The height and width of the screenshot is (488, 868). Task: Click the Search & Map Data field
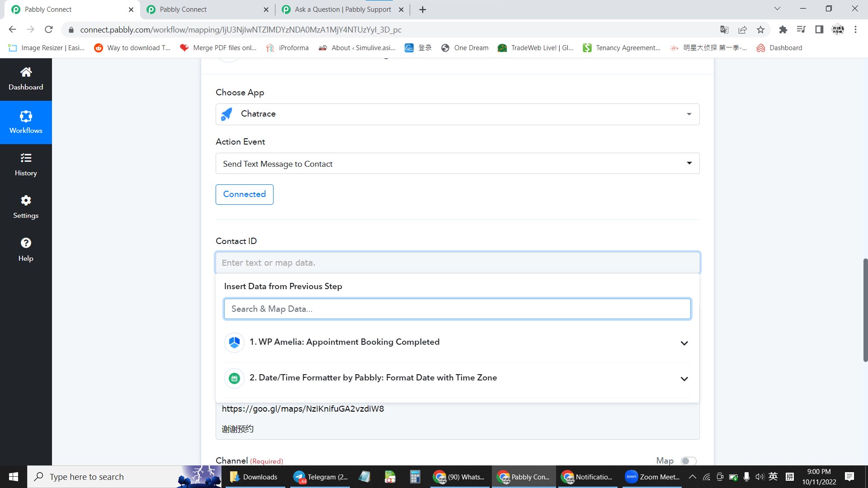coord(458,309)
